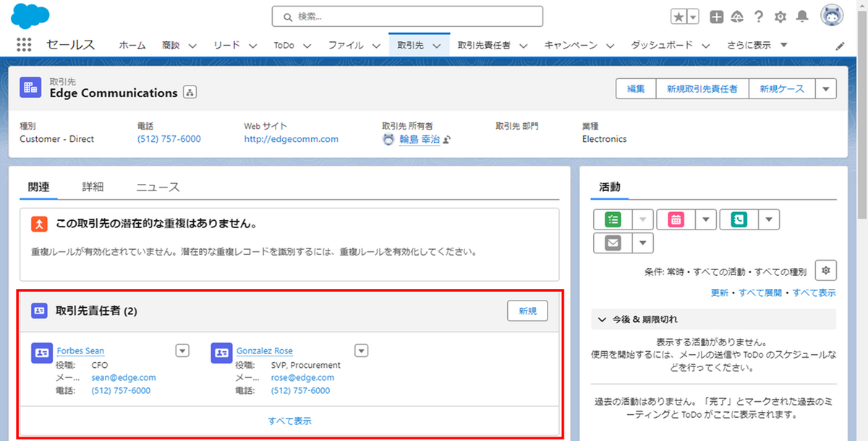This screenshot has height=441, width=868.
Task: Compose email with gray envelope icon
Action: 612,243
